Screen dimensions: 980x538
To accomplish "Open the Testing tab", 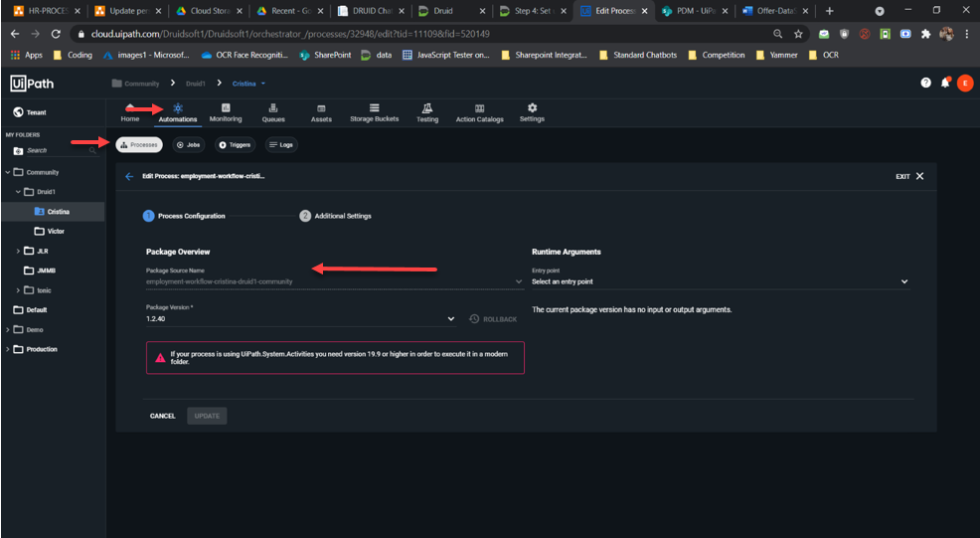I will click(427, 112).
